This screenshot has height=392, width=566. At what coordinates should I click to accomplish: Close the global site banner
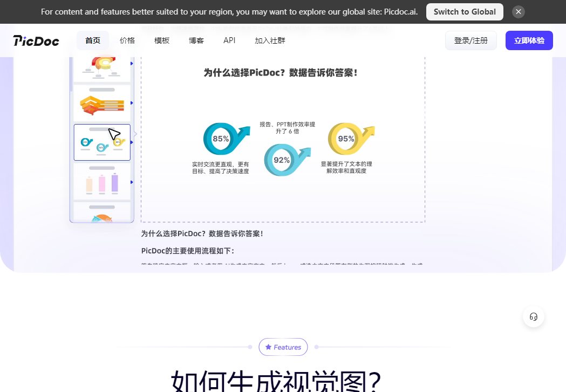click(519, 12)
